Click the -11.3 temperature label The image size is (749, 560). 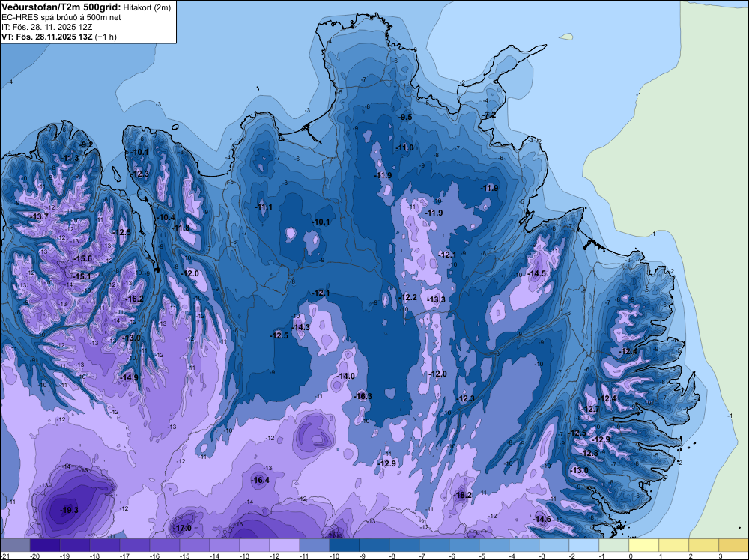point(70,158)
